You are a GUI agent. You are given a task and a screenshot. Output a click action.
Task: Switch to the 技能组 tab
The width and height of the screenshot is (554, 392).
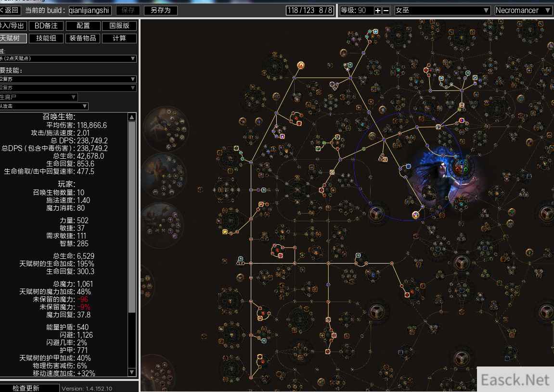click(x=46, y=38)
